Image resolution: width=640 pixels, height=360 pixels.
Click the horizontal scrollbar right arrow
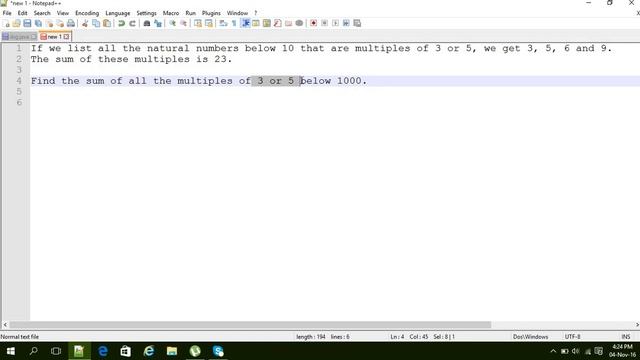[x=637, y=325]
